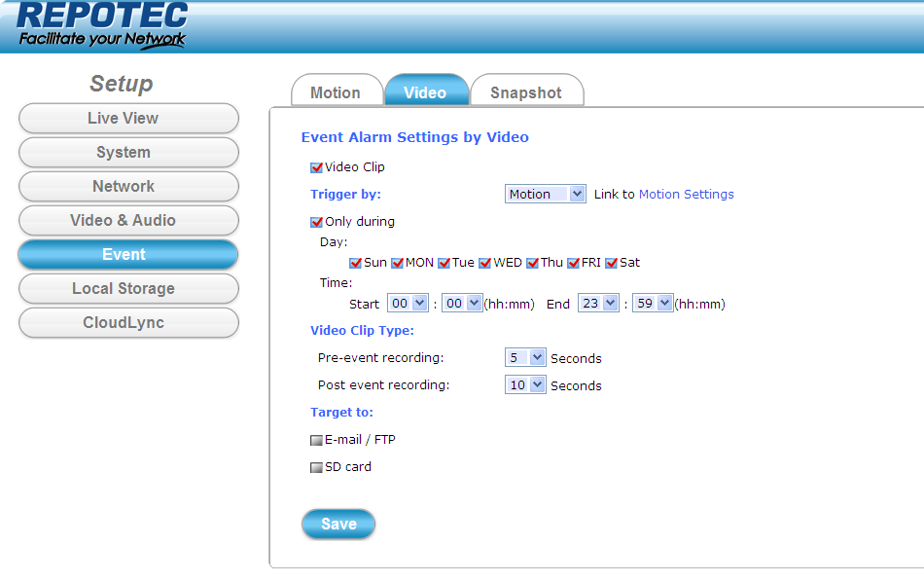The height and width of the screenshot is (582, 924).
Task: Click the REPOTEC logo
Action: click(x=102, y=25)
